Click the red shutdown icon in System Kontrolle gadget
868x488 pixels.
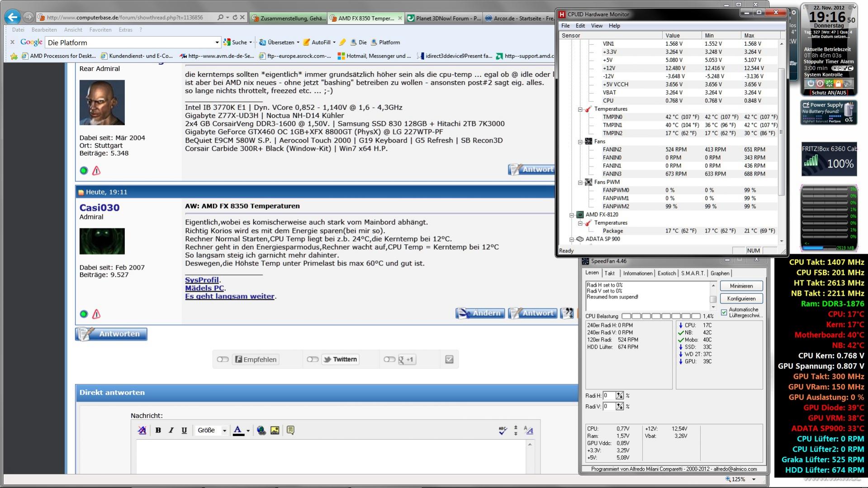820,83
